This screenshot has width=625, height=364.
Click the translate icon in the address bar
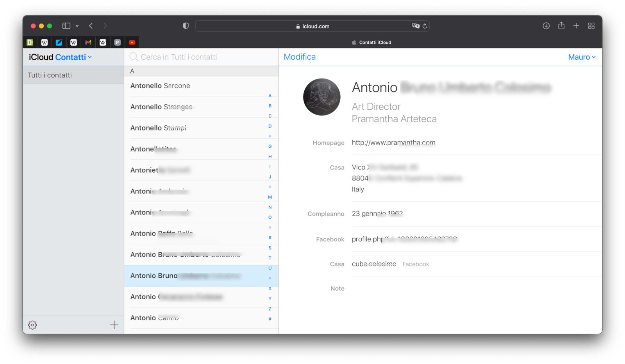[x=415, y=26]
